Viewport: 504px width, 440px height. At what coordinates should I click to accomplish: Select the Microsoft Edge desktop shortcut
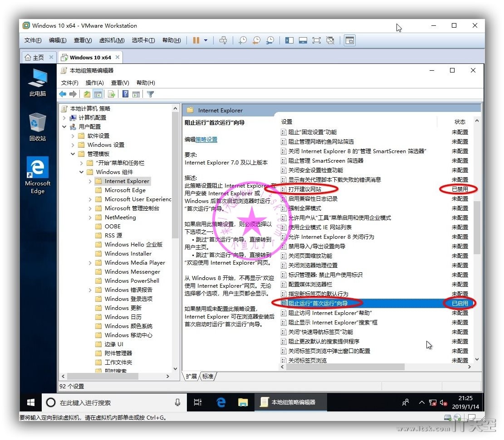click(38, 175)
